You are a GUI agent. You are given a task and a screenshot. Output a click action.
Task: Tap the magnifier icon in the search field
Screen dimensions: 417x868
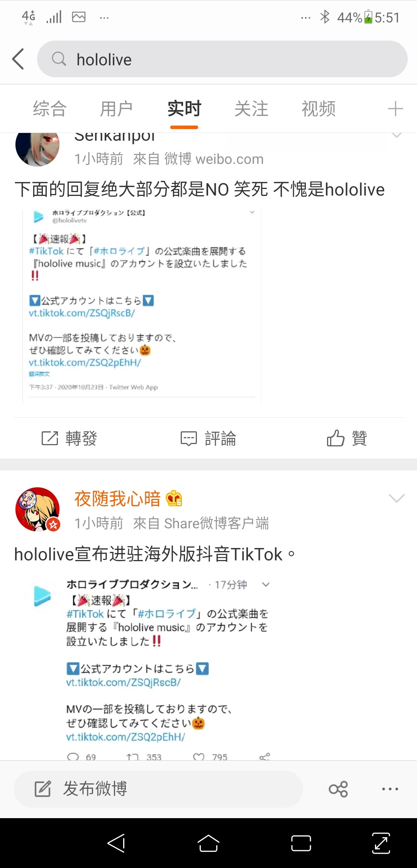click(59, 59)
